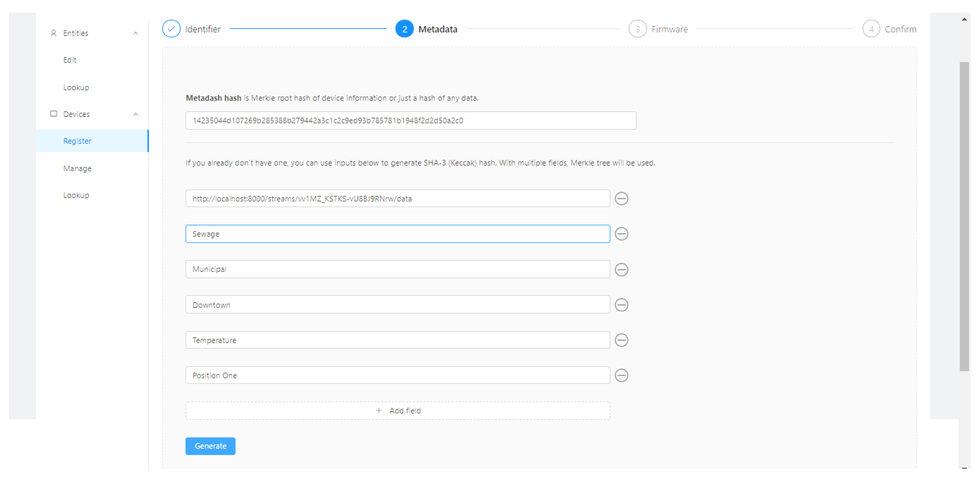Click the Devices monitor icon in sidebar

(54, 114)
